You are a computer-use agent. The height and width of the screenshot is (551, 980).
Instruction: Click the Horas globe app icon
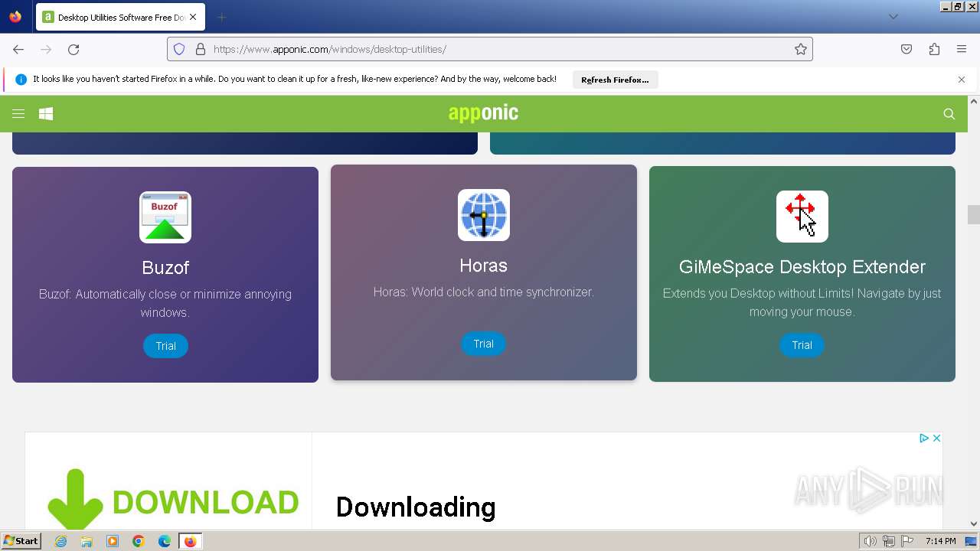click(x=484, y=215)
